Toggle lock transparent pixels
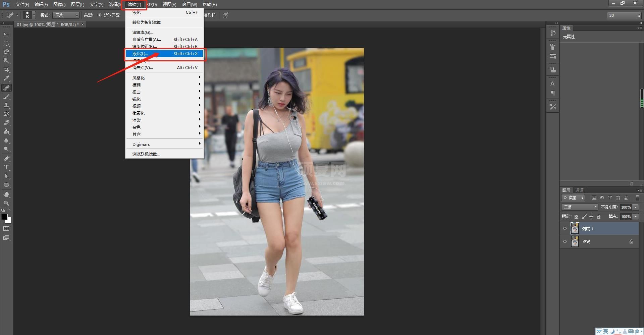This screenshot has width=644, height=335. tap(576, 217)
